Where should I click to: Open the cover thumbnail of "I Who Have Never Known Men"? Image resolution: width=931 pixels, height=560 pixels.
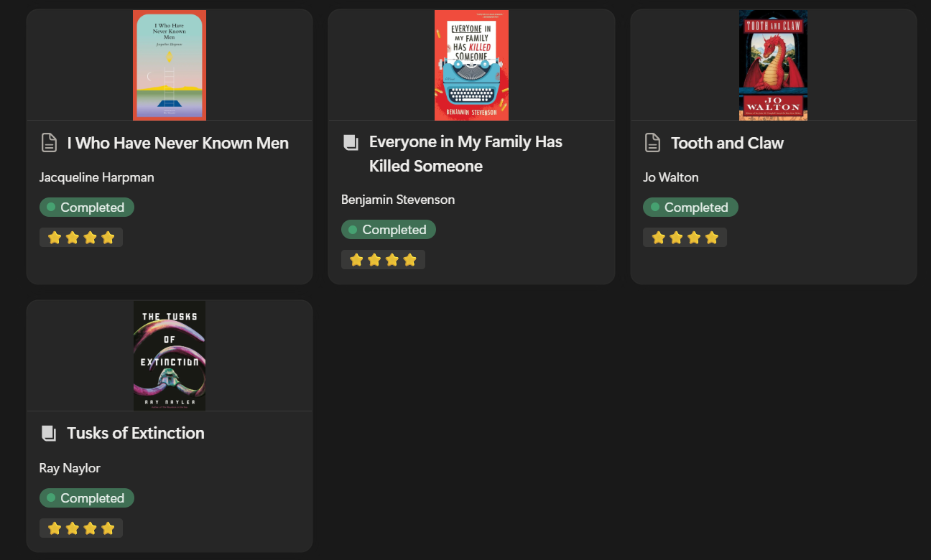click(x=169, y=65)
